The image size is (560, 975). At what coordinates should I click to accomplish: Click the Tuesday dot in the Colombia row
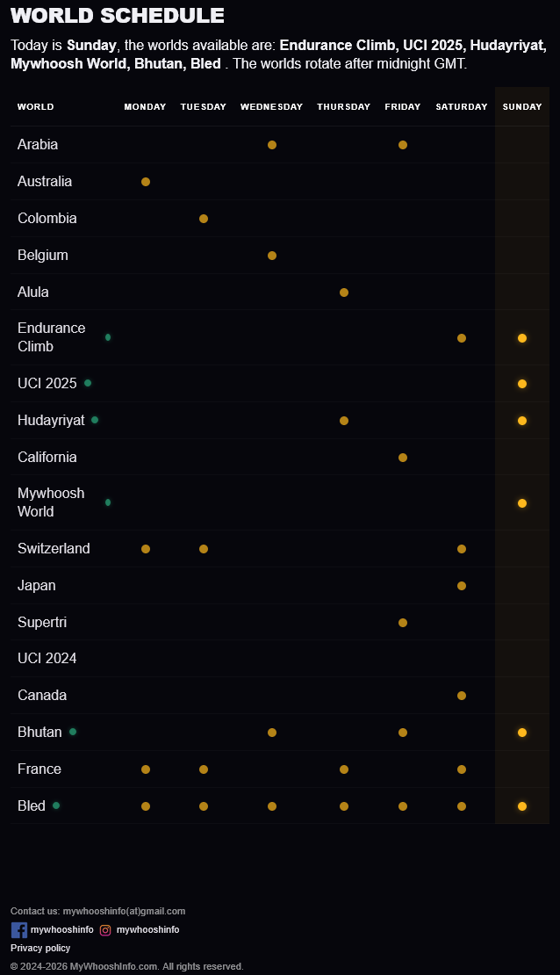[204, 219]
